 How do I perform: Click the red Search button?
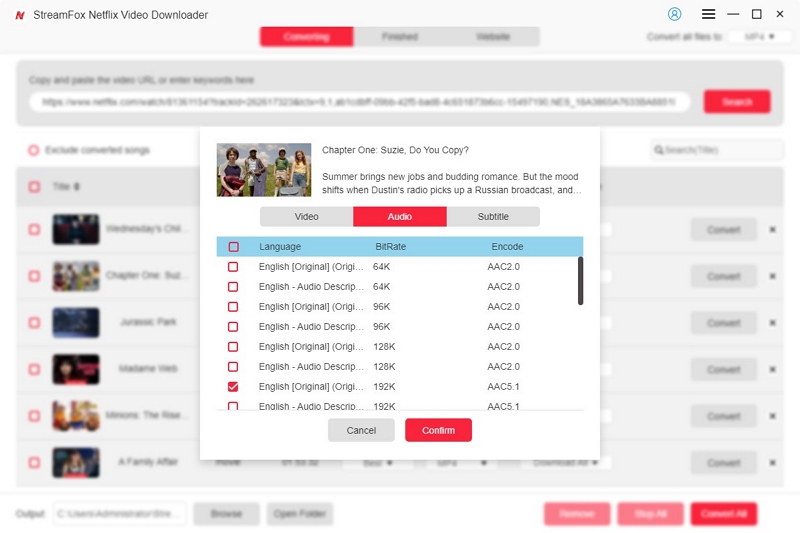tap(737, 101)
